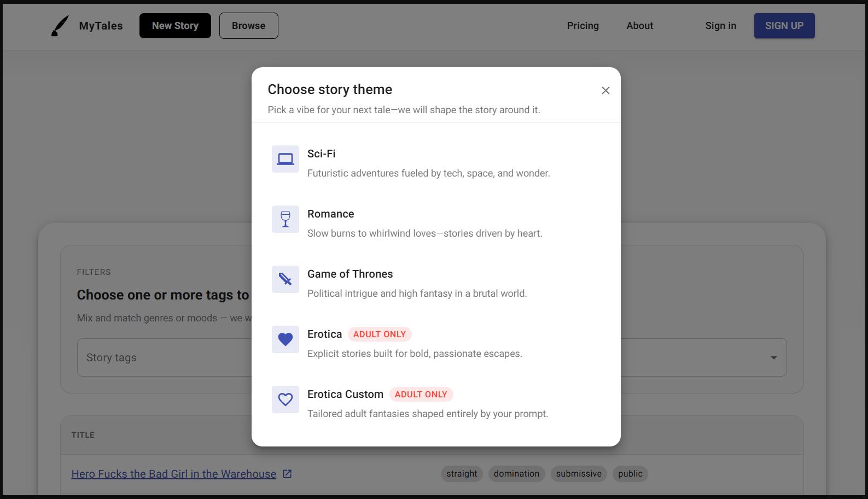The height and width of the screenshot is (499, 868).
Task: Click the MyTales quill logo icon
Action: point(60,26)
